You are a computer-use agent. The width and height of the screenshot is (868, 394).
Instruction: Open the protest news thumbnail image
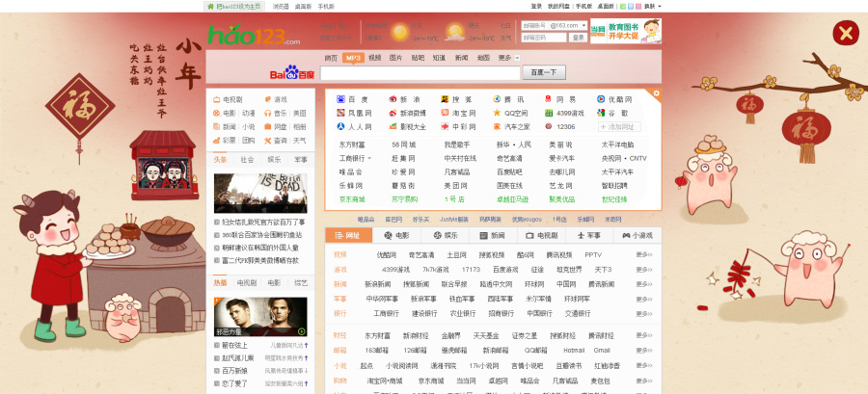260,194
